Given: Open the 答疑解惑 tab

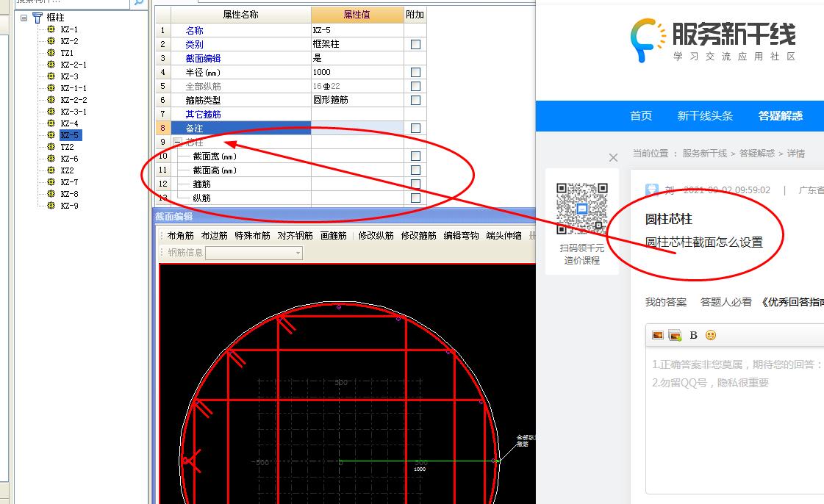Looking at the screenshot, I should 781,116.
